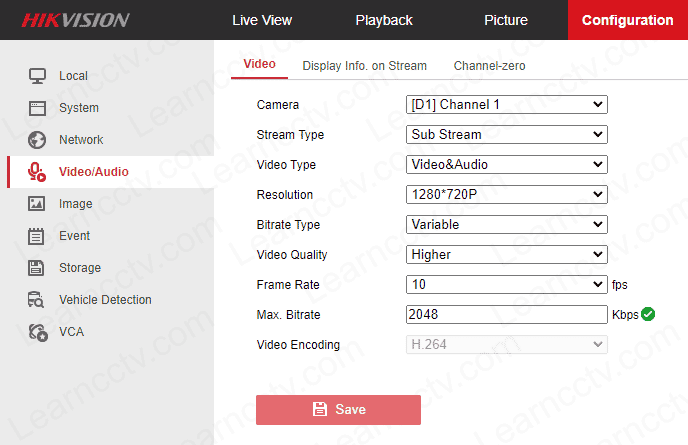The width and height of the screenshot is (688, 445).
Task: Click the Video/Audio microphone icon
Action: [x=37, y=172]
